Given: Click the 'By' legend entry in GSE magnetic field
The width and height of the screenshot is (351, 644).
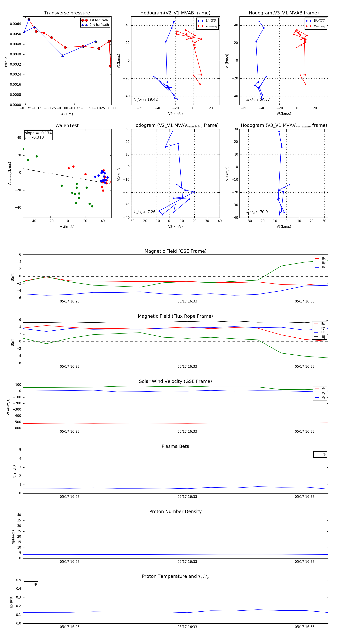Looking at the screenshot, I should click(x=320, y=263).
